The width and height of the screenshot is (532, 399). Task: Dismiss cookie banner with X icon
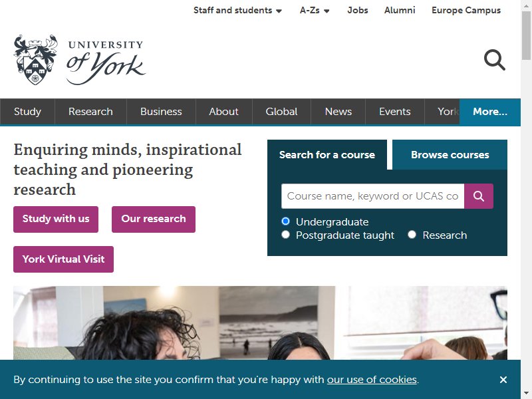503,380
